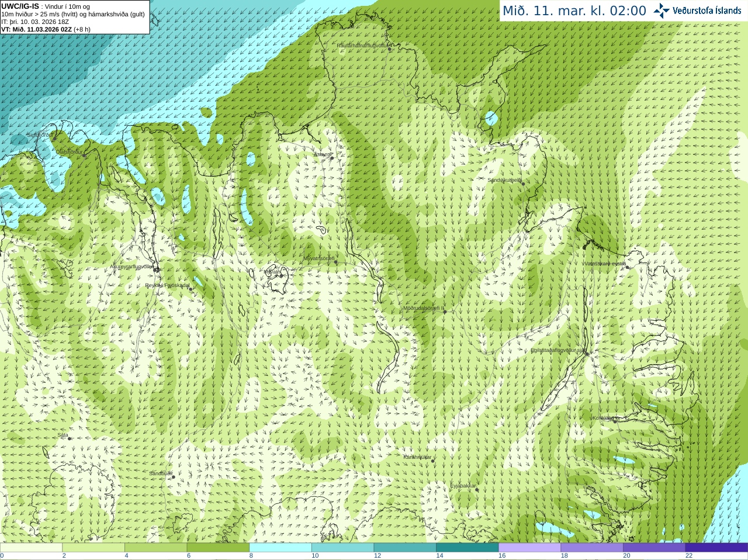The image size is (748, 560).
Task: Click the Akureyrarflugvöllur station marker
Action: coord(155,269)
